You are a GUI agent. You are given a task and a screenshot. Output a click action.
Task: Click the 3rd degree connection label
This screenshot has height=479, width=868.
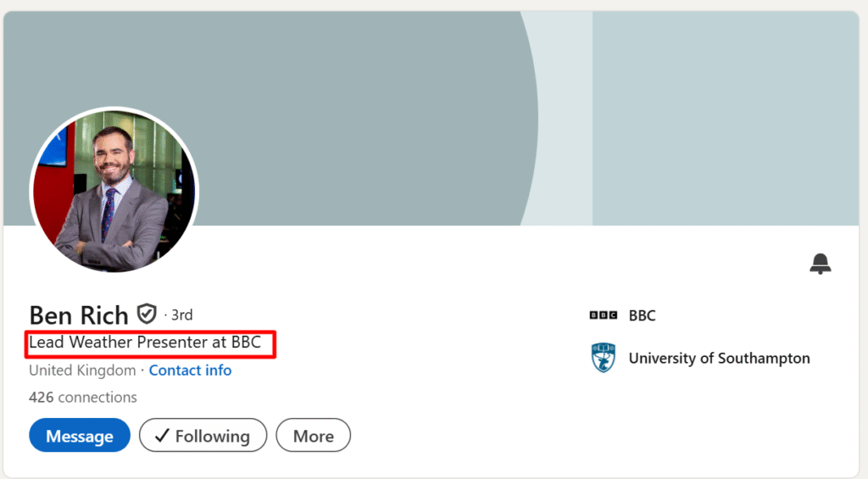click(181, 315)
